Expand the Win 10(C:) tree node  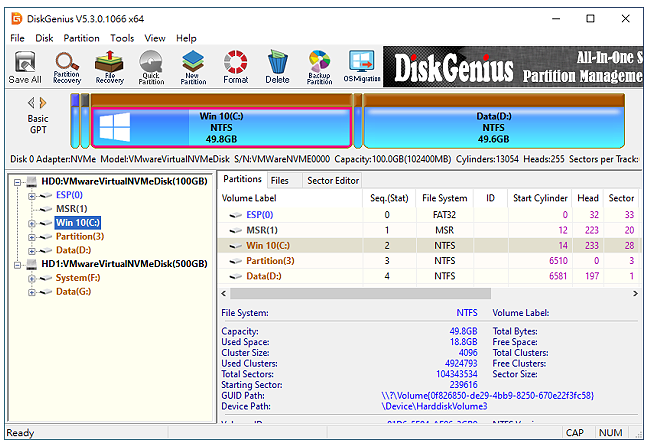coord(32,223)
